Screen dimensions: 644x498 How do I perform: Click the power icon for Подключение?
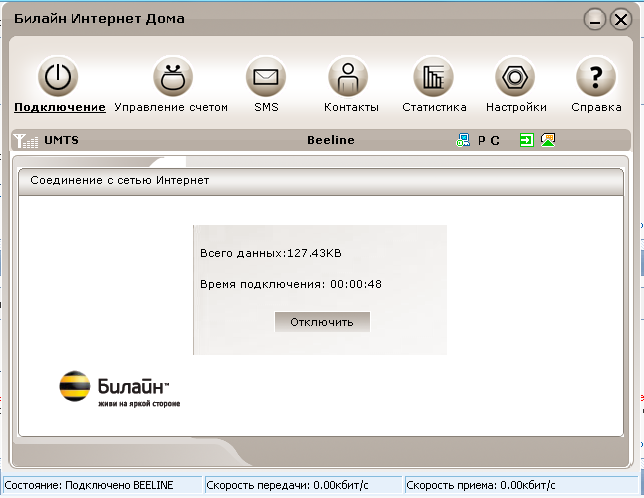tap(59, 76)
